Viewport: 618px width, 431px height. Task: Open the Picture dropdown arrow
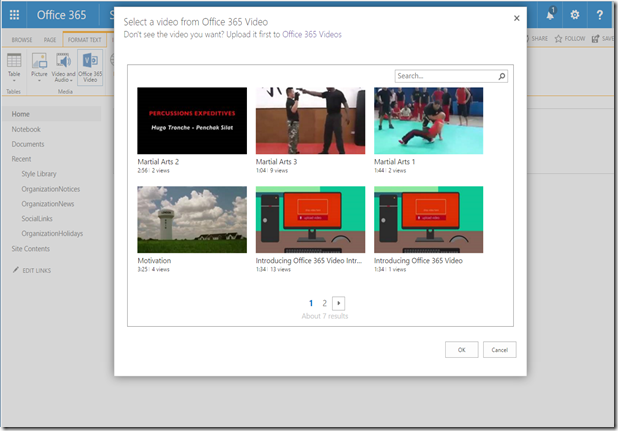tap(39, 80)
